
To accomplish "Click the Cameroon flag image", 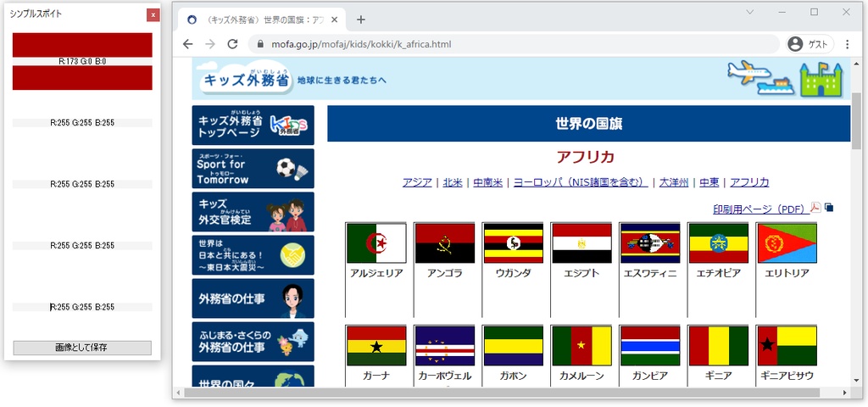I will tap(581, 346).
